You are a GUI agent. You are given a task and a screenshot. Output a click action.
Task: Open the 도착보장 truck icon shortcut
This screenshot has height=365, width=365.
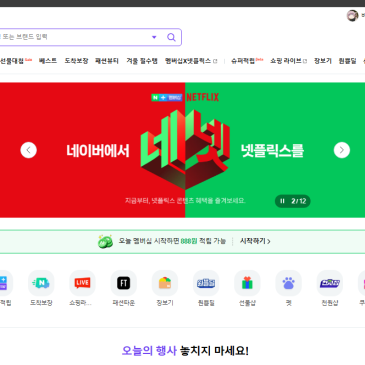41,283
